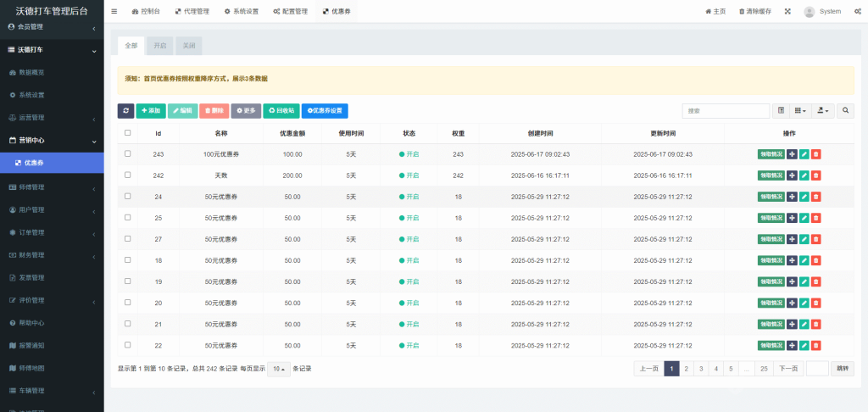The height and width of the screenshot is (412, 868).
Task: Click the fullscreen icon in top bar
Action: (x=787, y=11)
